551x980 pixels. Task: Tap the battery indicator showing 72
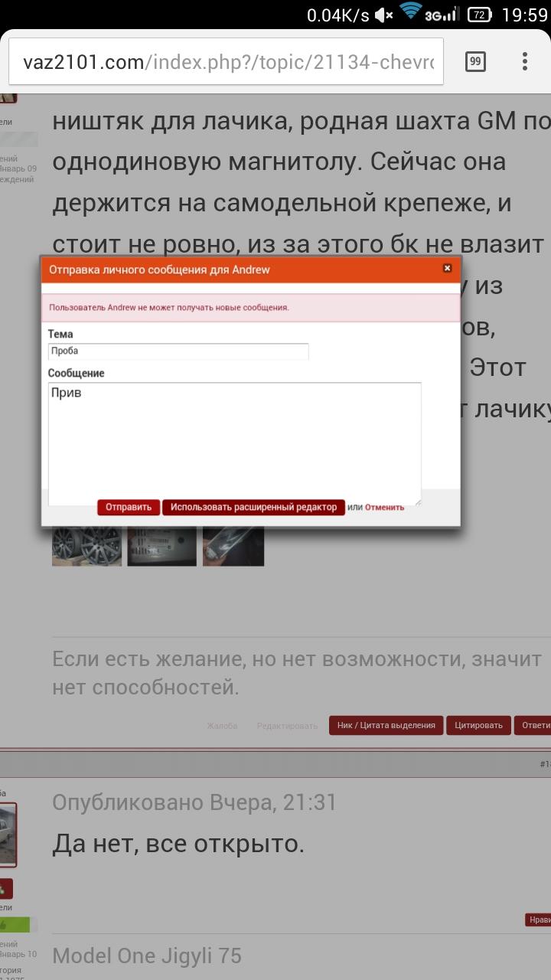tap(479, 15)
